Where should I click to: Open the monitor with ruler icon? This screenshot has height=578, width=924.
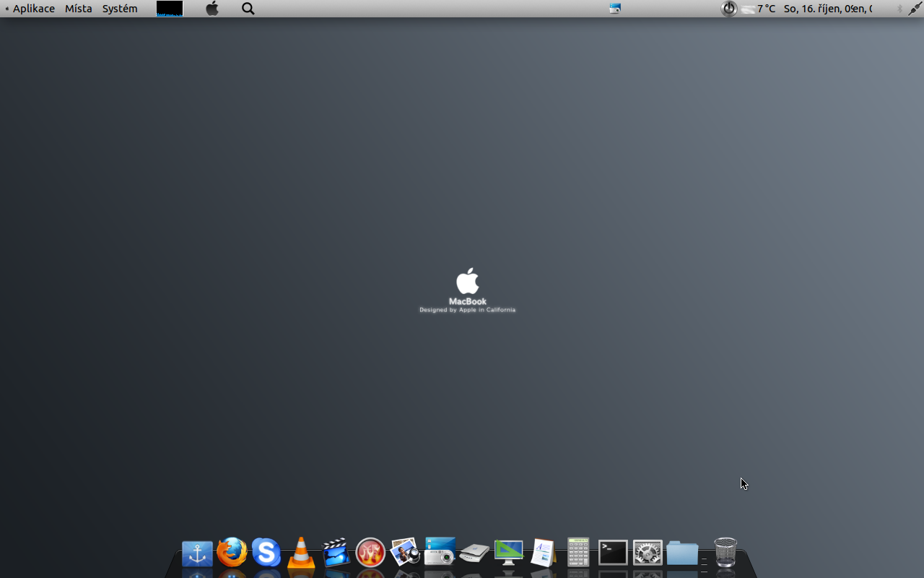click(x=509, y=553)
